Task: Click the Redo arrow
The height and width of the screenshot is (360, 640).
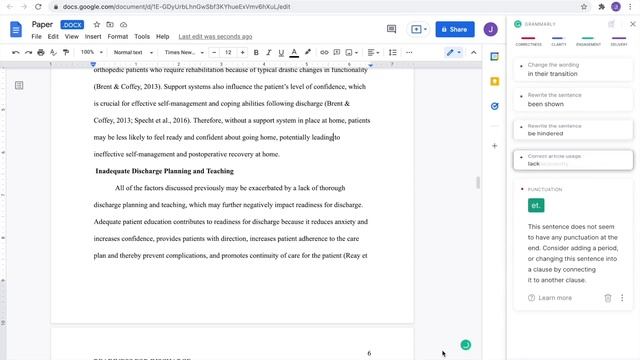Action: 28,52
